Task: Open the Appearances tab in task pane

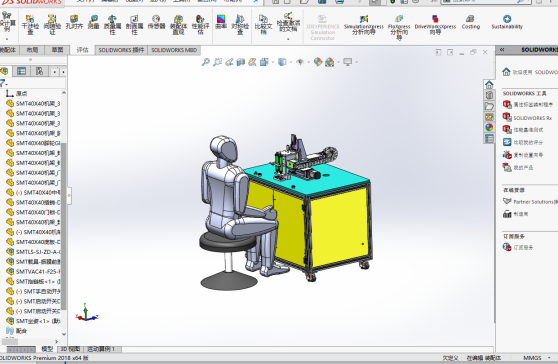Action: point(489,127)
